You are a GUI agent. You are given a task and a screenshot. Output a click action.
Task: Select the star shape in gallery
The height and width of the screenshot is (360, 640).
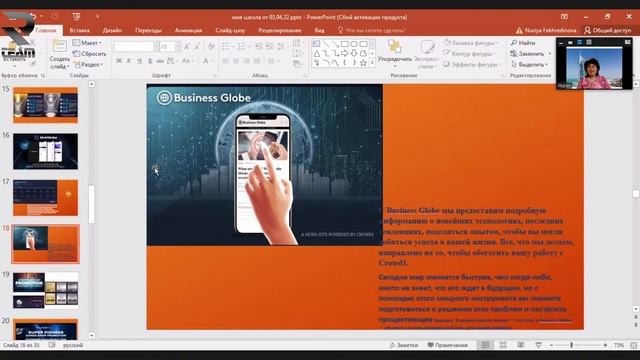coord(363,62)
